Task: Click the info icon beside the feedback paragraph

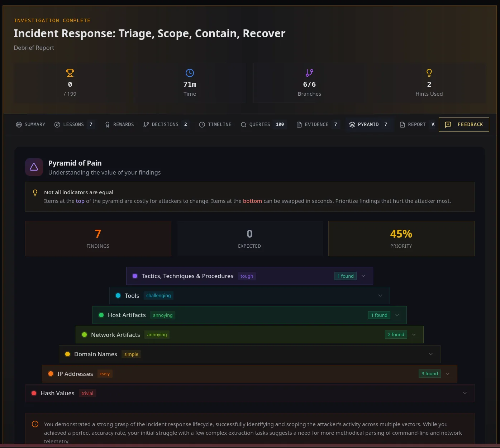Action: [35, 424]
